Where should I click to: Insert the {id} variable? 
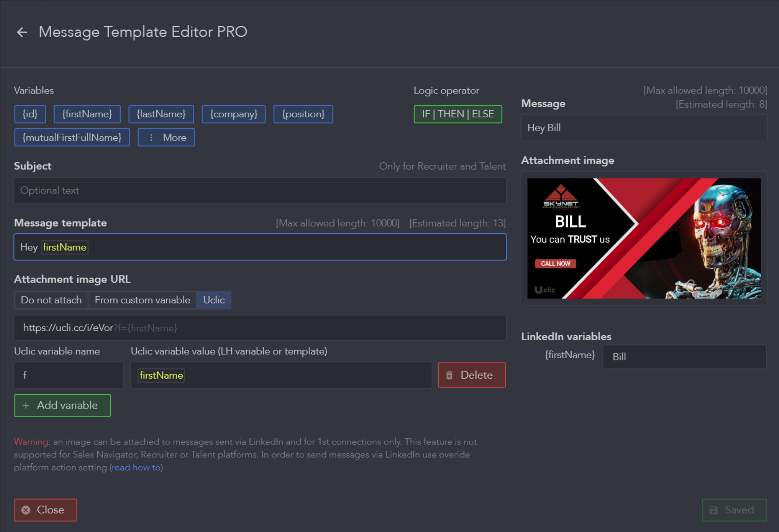30,114
